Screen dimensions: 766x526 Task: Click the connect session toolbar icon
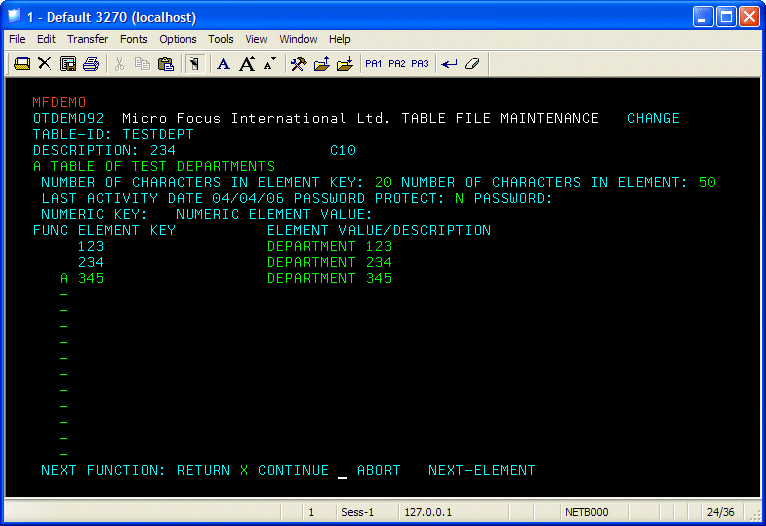(x=22, y=63)
